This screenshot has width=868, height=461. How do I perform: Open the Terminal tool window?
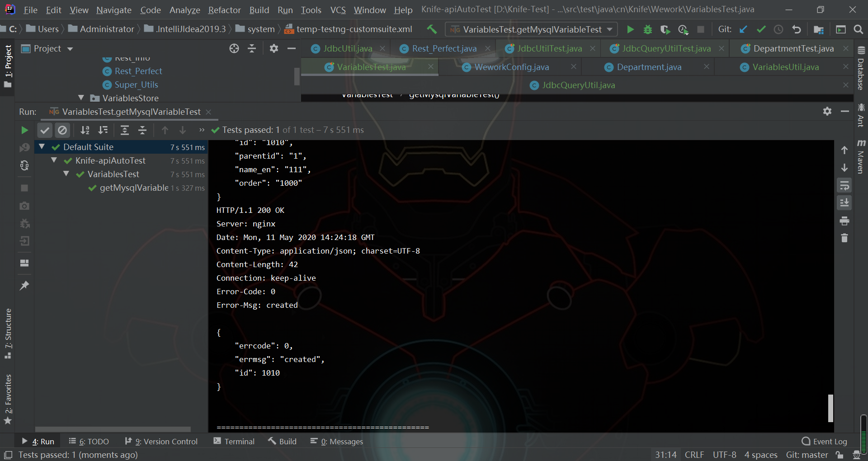click(x=234, y=442)
